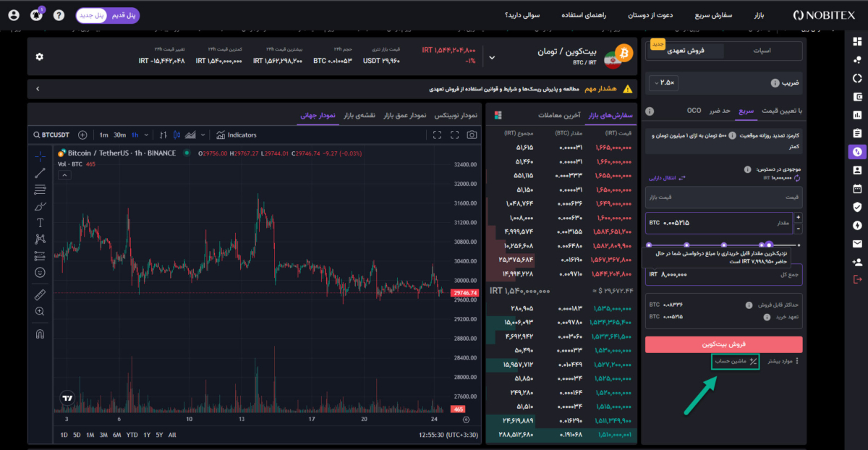Expand the chart time interval dropdown
The height and width of the screenshot is (450, 868).
pyautogui.click(x=147, y=135)
